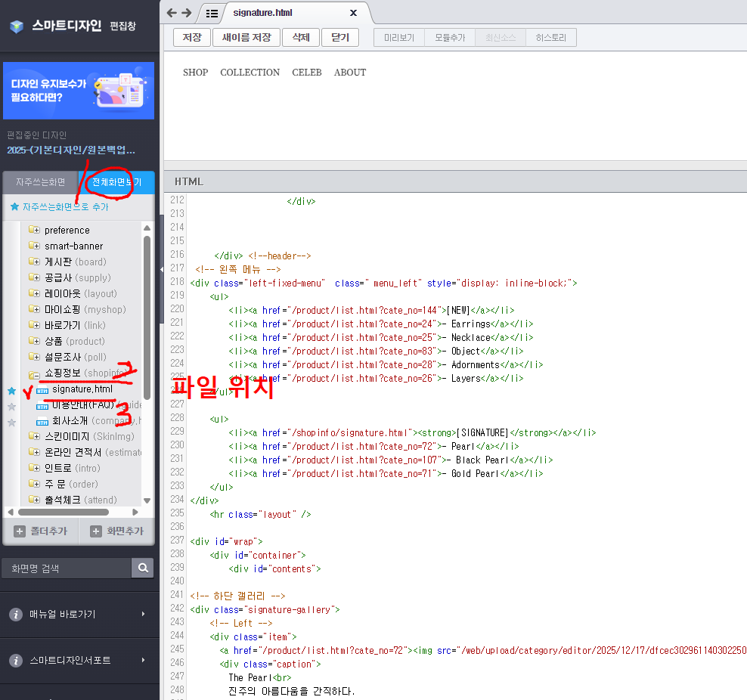Expand the 레이아웃 (layout) folder

click(34, 293)
